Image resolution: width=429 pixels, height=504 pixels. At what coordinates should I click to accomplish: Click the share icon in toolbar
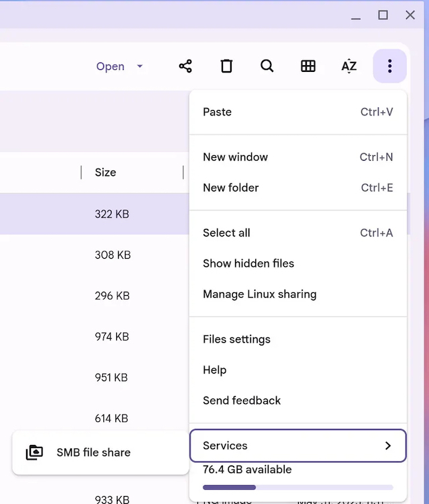point(185,66)
